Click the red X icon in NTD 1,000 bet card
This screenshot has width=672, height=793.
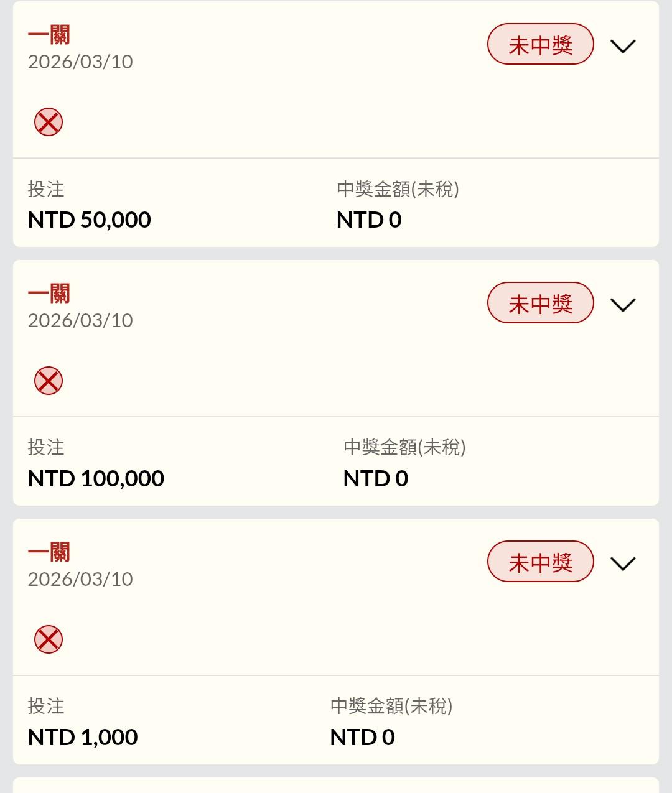pyautogui.click(x=49, y=639)
